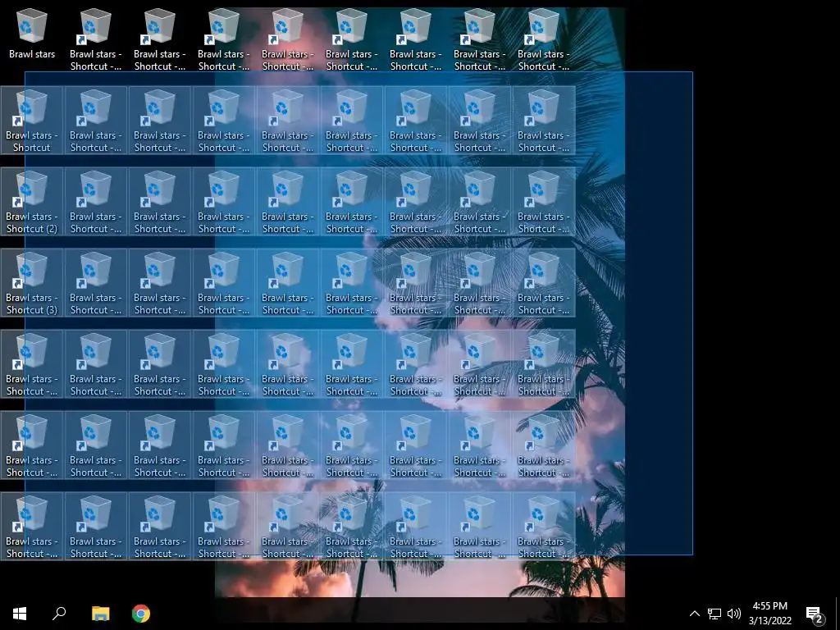Screen dimensions: 840x630
Task: Expand the hidden system tray icons chevron
Action: (x=694, y=614)
